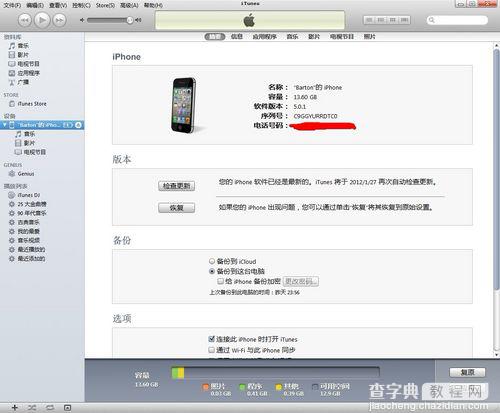Select Barton's iPhone device entry
The width and height of the screenshot is (500, 413).
tap(42, 125)
